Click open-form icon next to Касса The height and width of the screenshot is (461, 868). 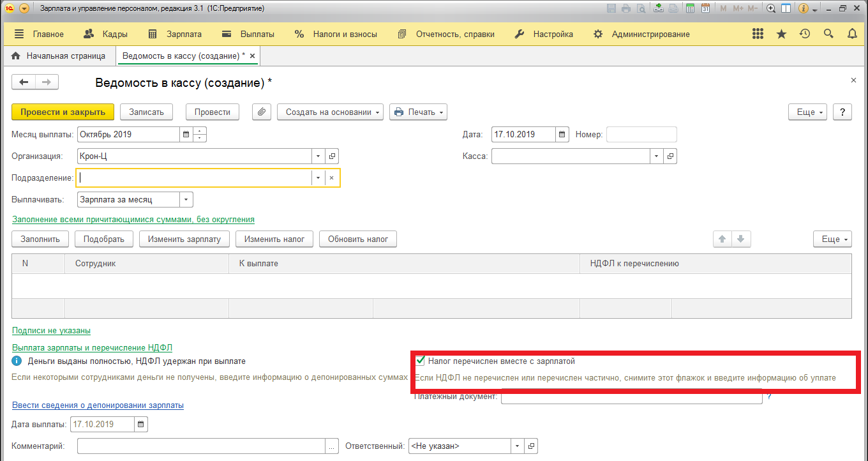[670, 156]
